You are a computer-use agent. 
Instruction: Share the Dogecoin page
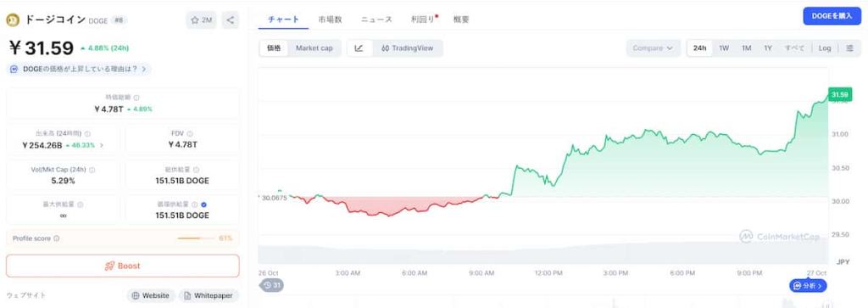pyautogui.click(x=231, y=20)
